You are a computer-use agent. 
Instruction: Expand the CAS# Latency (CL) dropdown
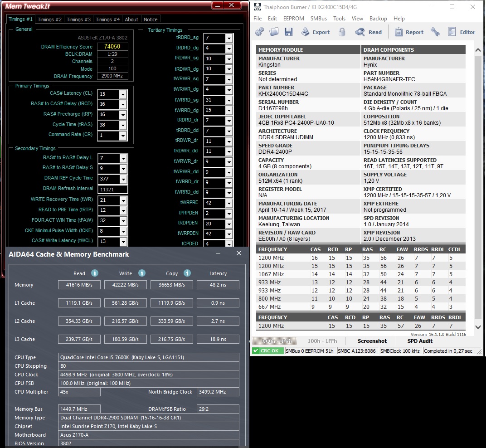click(x=123, y=94)
